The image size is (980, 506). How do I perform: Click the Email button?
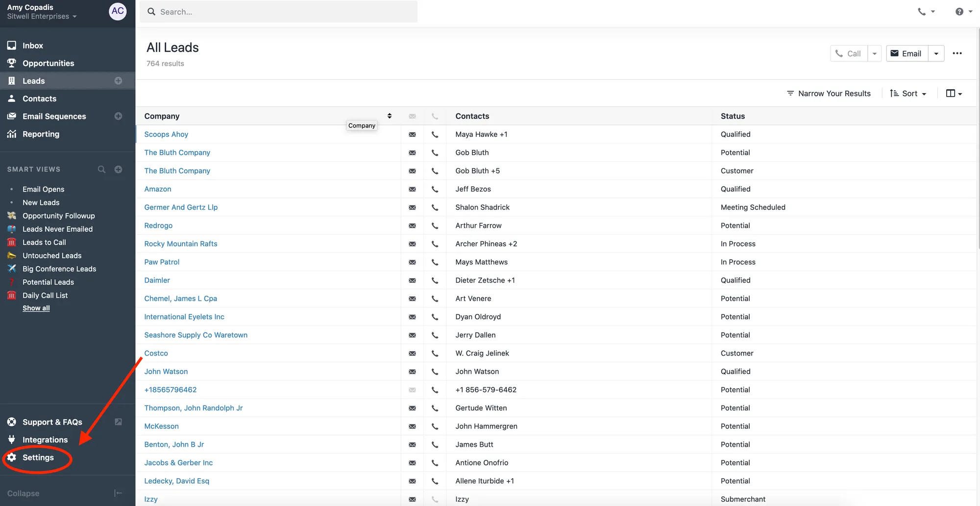coord(907,53)
